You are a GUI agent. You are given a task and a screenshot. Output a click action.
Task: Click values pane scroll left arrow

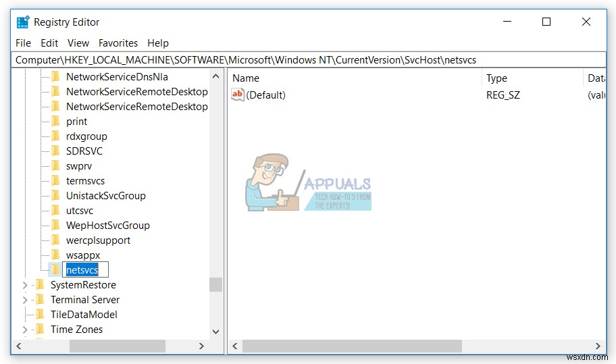pos(235,346)
